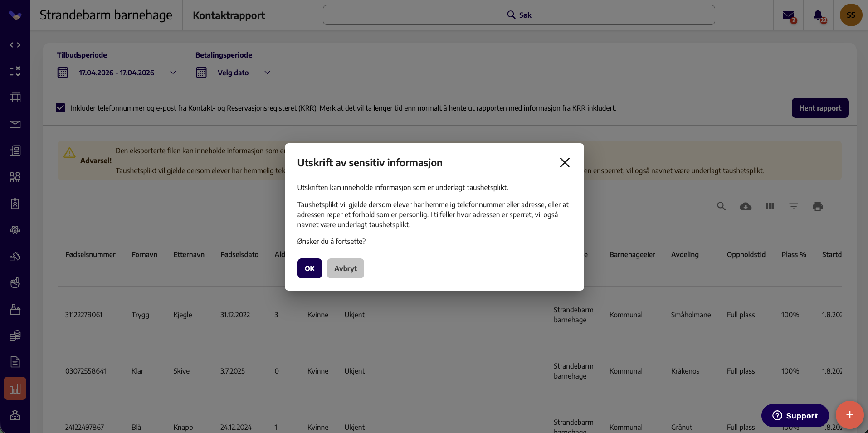Open notifications bell with 22 badge
Image resolution: width=868 pixels, height=433 pixels.
click(x=819, y=15)
